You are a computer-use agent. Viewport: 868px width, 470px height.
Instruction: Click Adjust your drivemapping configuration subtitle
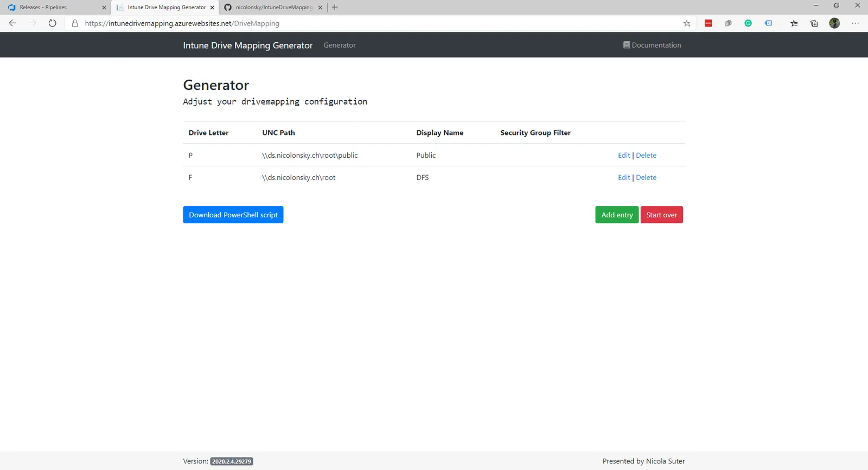tap(275, 101)
